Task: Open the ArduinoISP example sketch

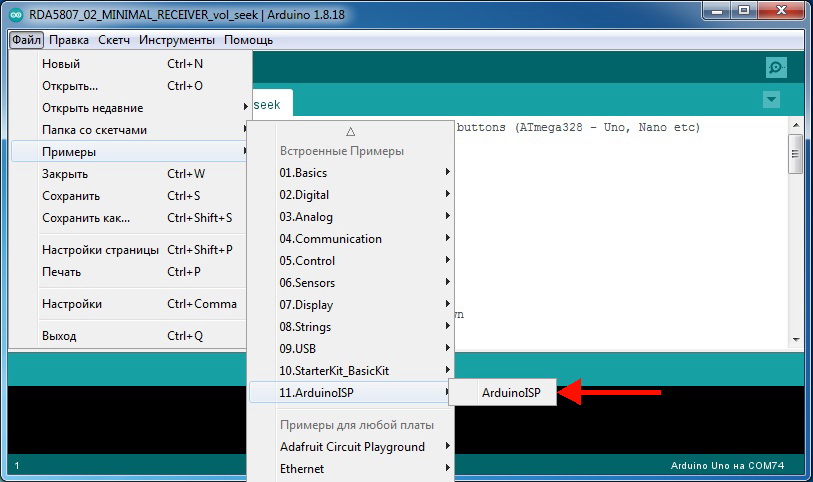Action: point(502,393)
